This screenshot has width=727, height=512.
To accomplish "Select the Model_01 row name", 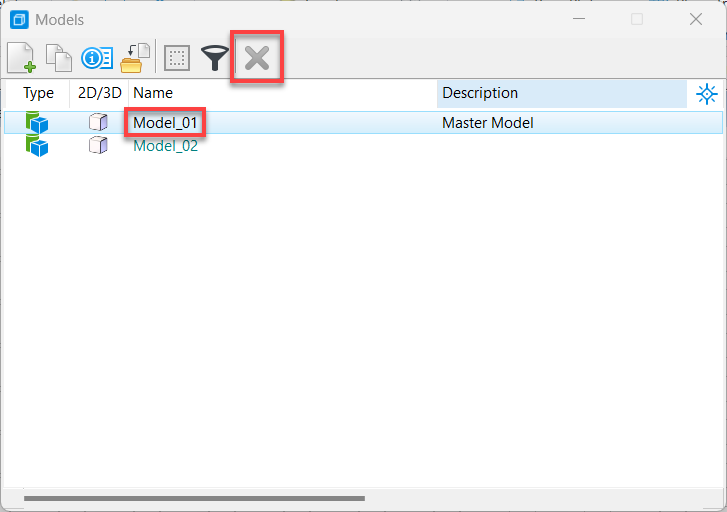I will coord(165,123).
